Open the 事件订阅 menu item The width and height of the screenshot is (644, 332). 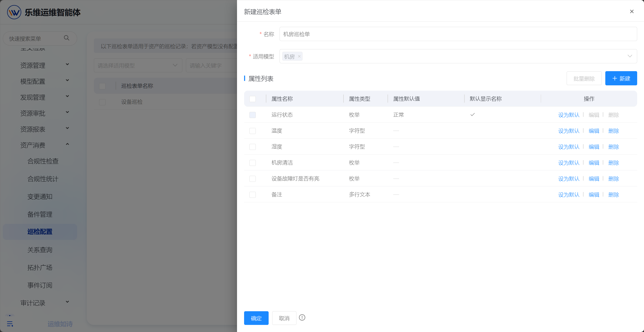[x=40, y=285]
